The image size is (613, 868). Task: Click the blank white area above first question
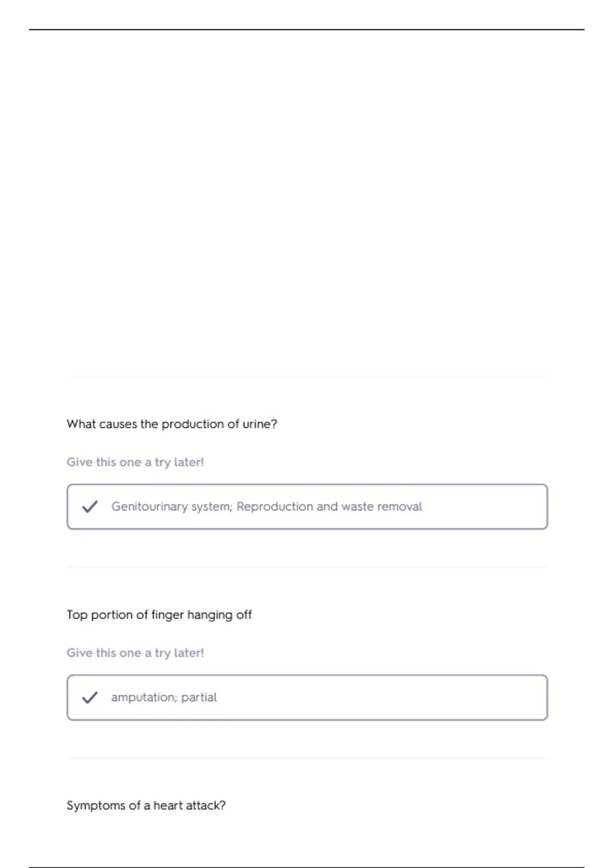click(x=306, y=204)
